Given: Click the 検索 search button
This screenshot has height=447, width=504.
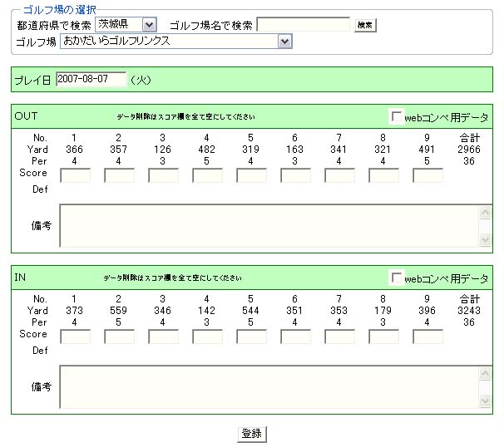Looking at the screenshot, I should [x=365, y=25].
